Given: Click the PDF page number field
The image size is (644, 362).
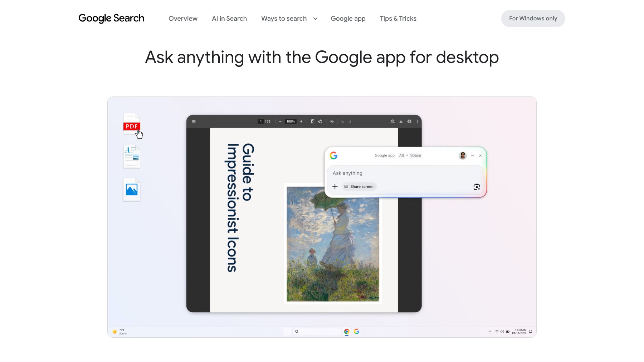Looking at the screenshot, I should click(x=261, y=122).
